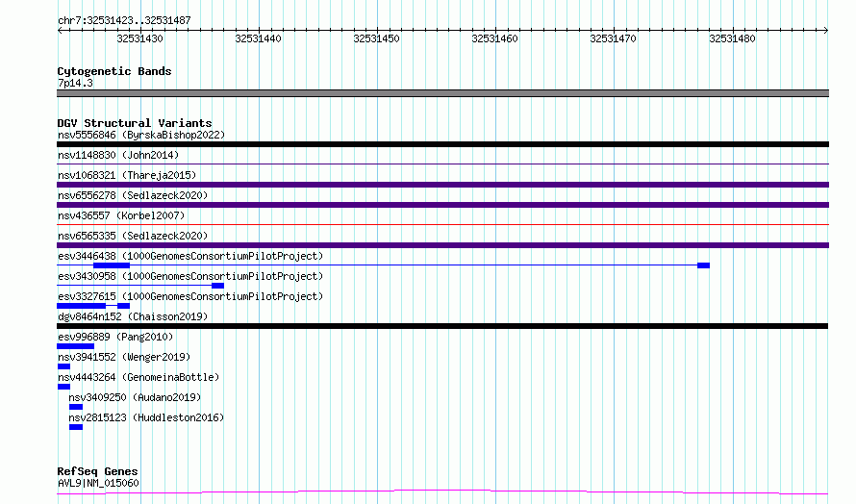Open nsv6556278 (Sedlazeck2020) variant label

(x=133, y=195)
